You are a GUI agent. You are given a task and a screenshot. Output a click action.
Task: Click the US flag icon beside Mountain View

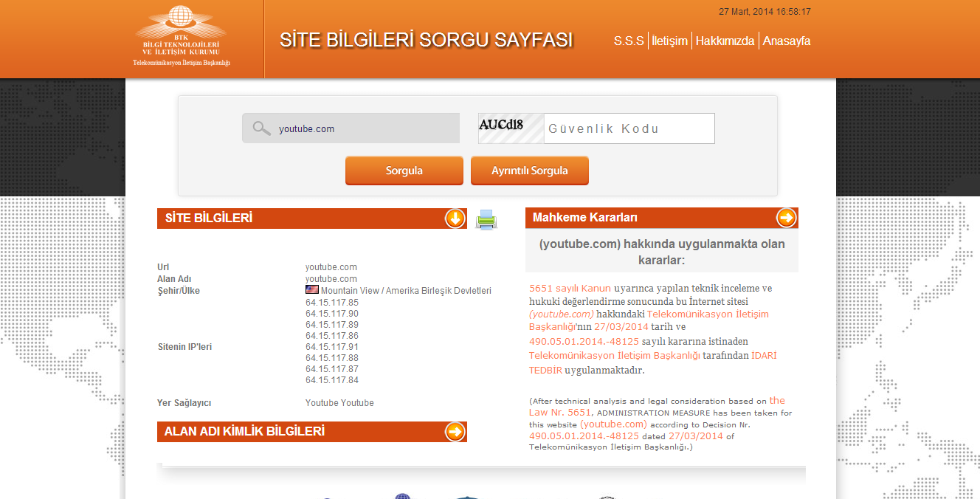(312, 290)
